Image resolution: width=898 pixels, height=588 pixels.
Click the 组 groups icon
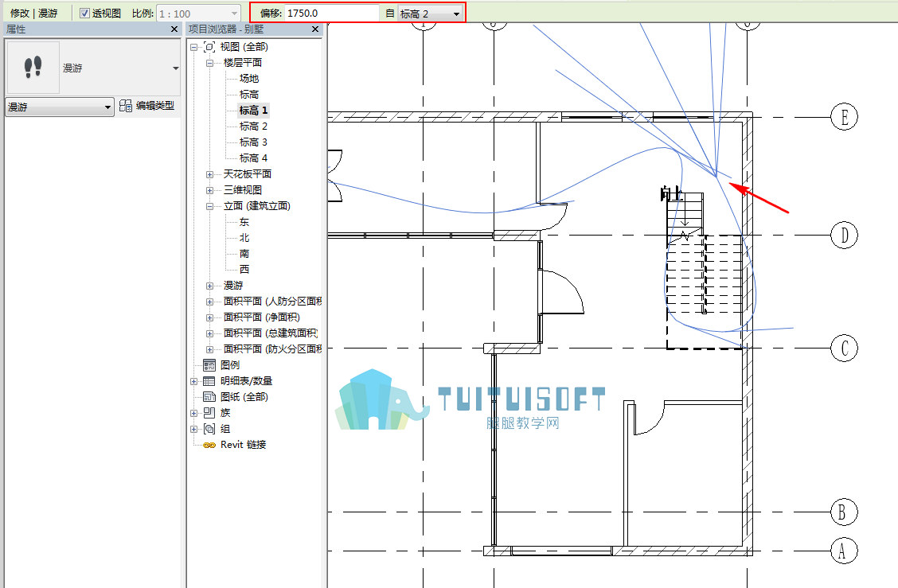[x=209, y=429]
